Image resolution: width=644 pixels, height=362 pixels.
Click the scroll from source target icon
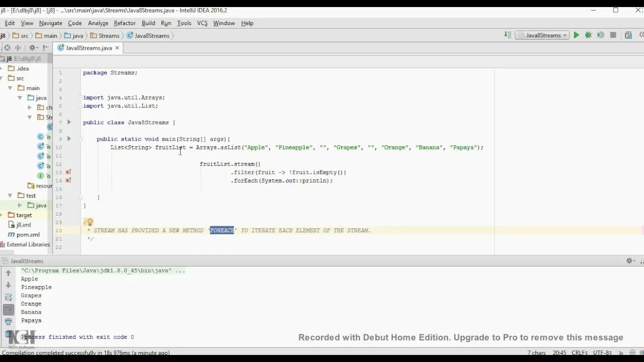pos(7,48)
